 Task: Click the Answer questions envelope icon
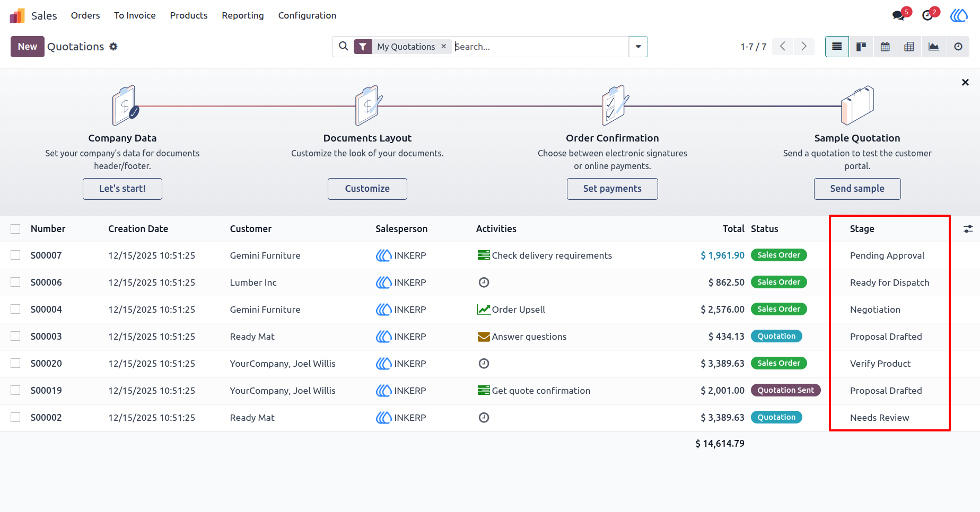click(484, 337)
